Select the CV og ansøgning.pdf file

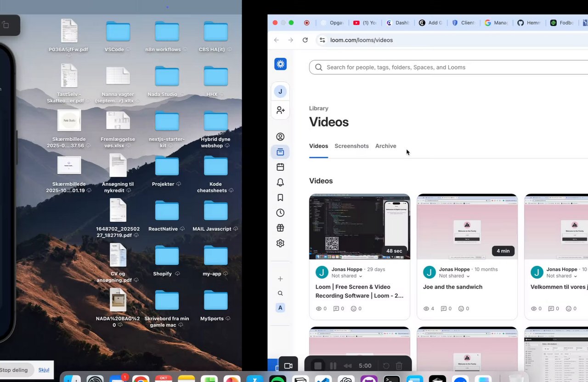tap(118, 263)
